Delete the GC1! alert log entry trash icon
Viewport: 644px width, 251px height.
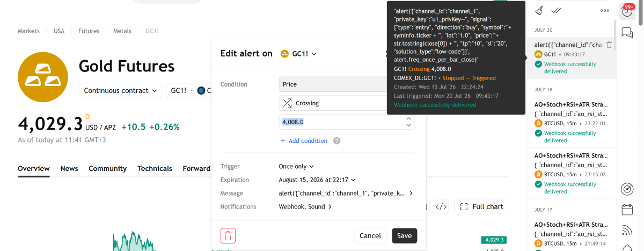pos(609,45)
